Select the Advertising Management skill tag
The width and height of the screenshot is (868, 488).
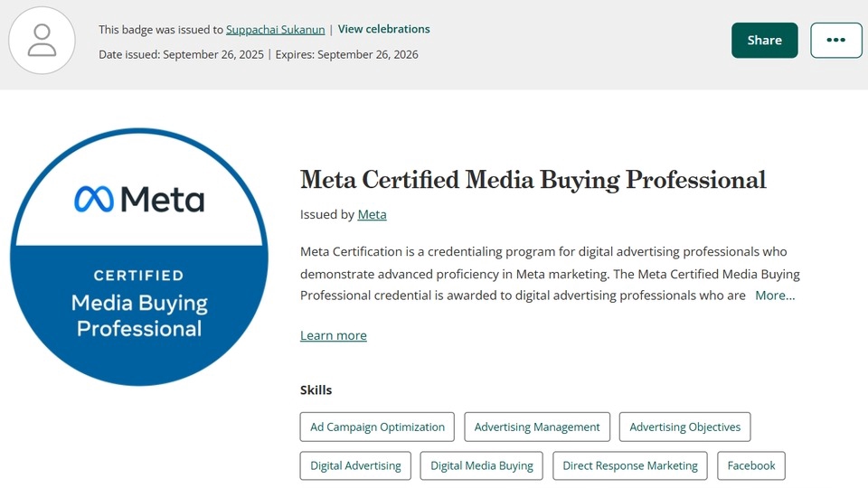point(537,427)
